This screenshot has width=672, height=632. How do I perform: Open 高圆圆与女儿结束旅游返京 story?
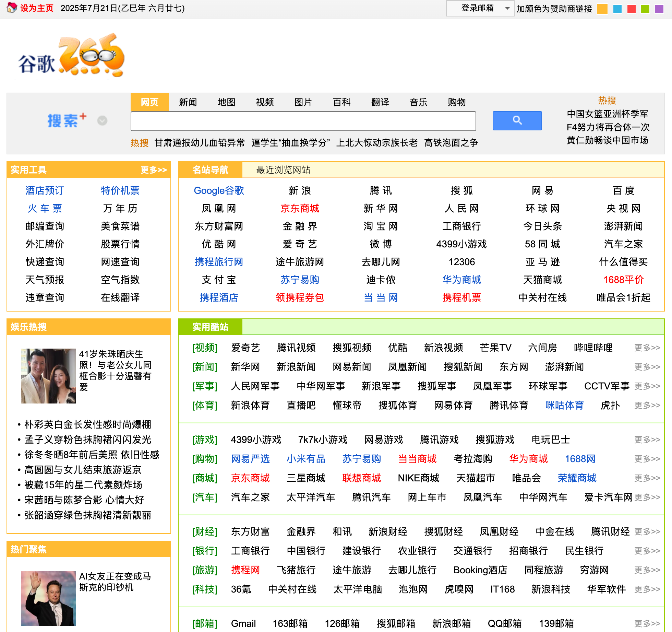click(83, 470)
